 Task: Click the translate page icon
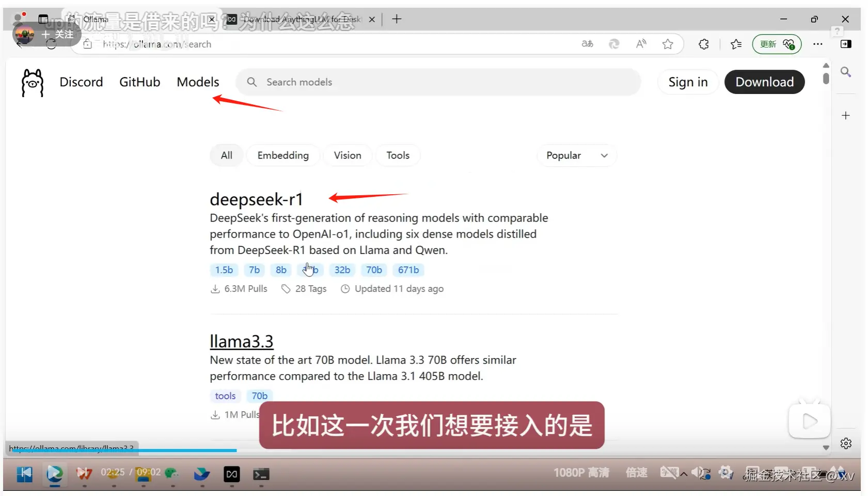point(587,44)
